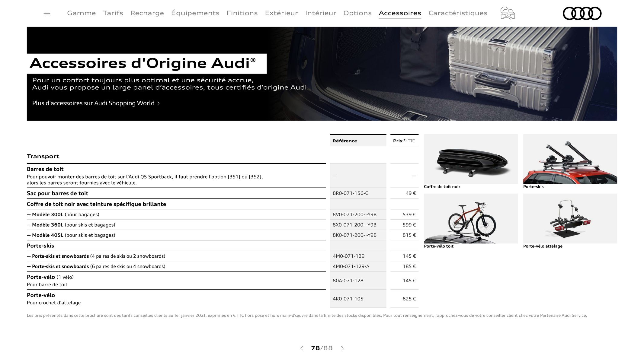Select reference 80A-071-128
Image resolution: width=644 pixels, height=362 pixels.
(x=348, y=281)
